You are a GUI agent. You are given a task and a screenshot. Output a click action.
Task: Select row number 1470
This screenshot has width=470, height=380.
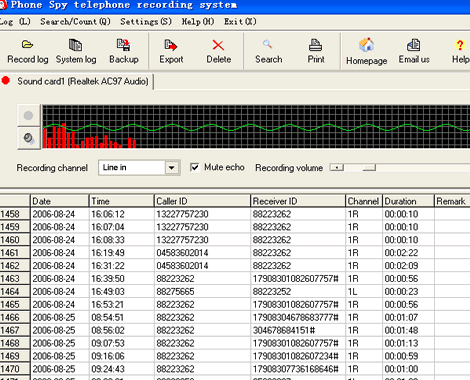15,369
